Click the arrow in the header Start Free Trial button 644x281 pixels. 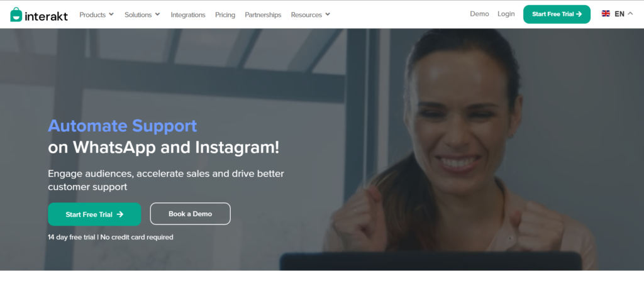579,14
